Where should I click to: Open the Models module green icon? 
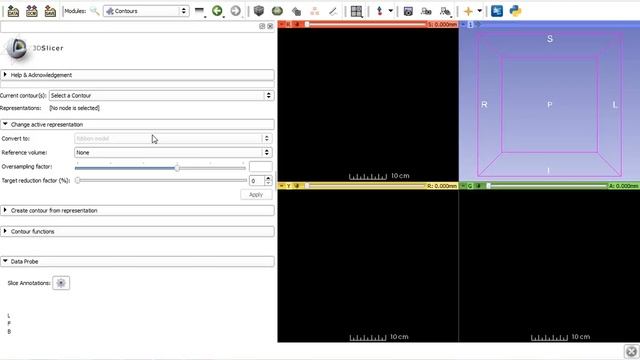[x=277, y=11]
